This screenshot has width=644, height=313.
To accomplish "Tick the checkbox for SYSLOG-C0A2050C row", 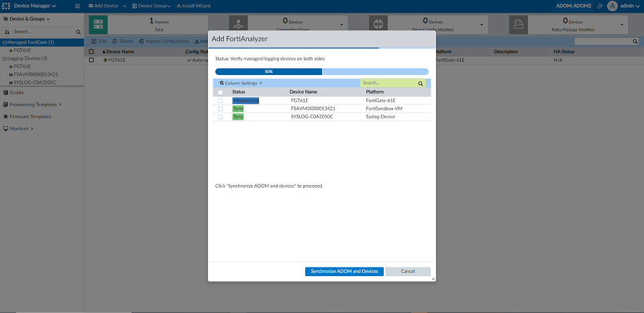I will 221,117.
